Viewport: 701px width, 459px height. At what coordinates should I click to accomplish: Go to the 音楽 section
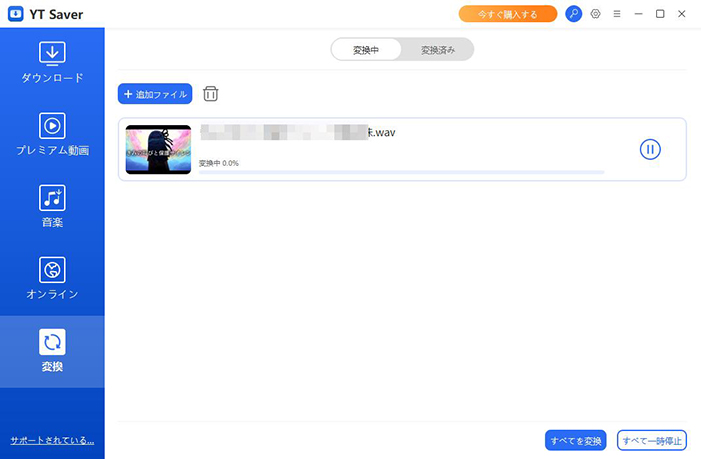[52, 206]
